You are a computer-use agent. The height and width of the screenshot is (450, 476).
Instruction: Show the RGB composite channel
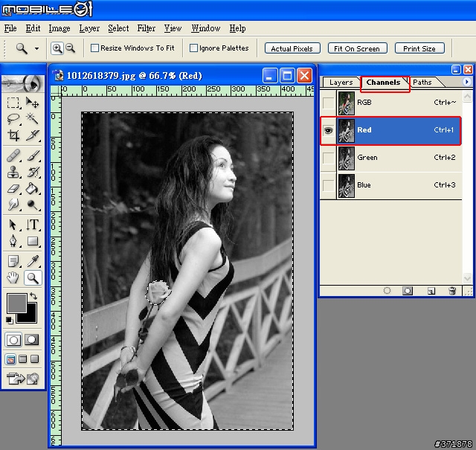(x=328, y=103)
